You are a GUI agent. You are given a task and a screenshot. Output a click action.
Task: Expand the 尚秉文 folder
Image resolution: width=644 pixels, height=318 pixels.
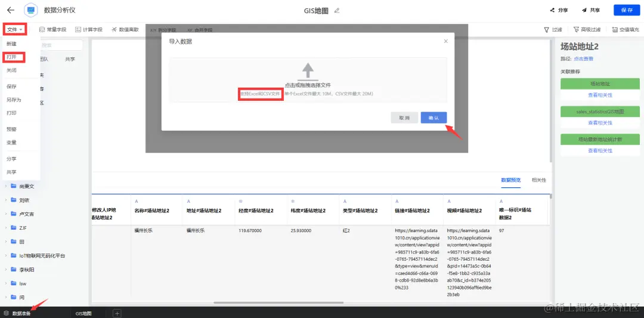point(6,187)
